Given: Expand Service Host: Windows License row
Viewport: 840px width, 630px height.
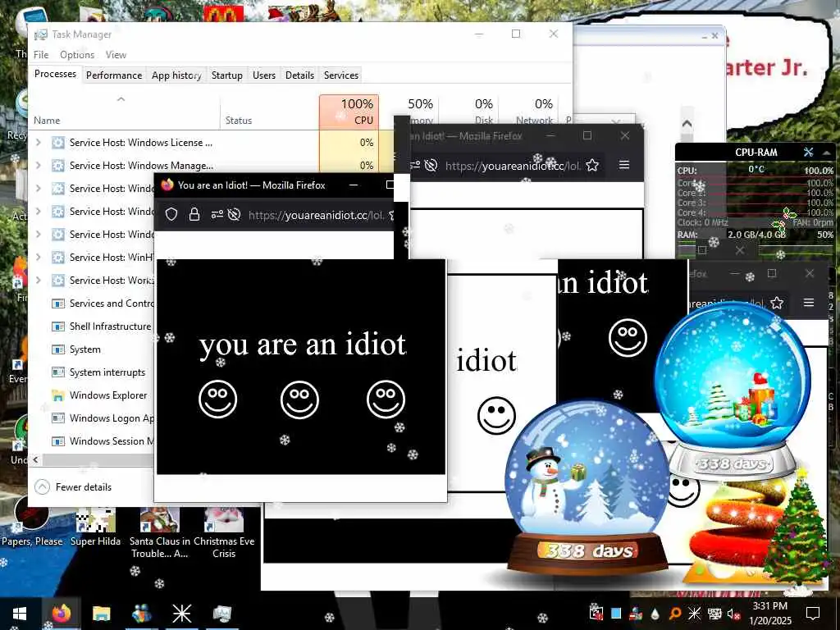Looking at the screenshot, I should coord(38,143).
